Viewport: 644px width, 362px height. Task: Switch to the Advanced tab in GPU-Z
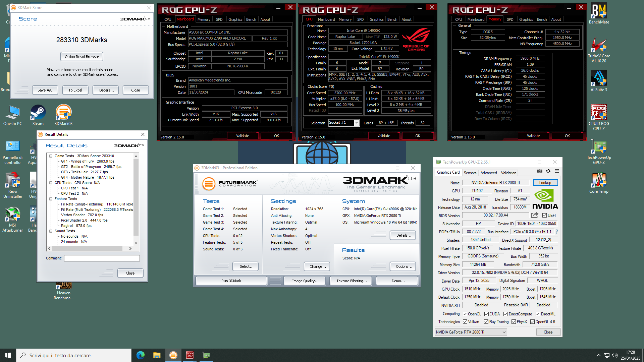488,173
